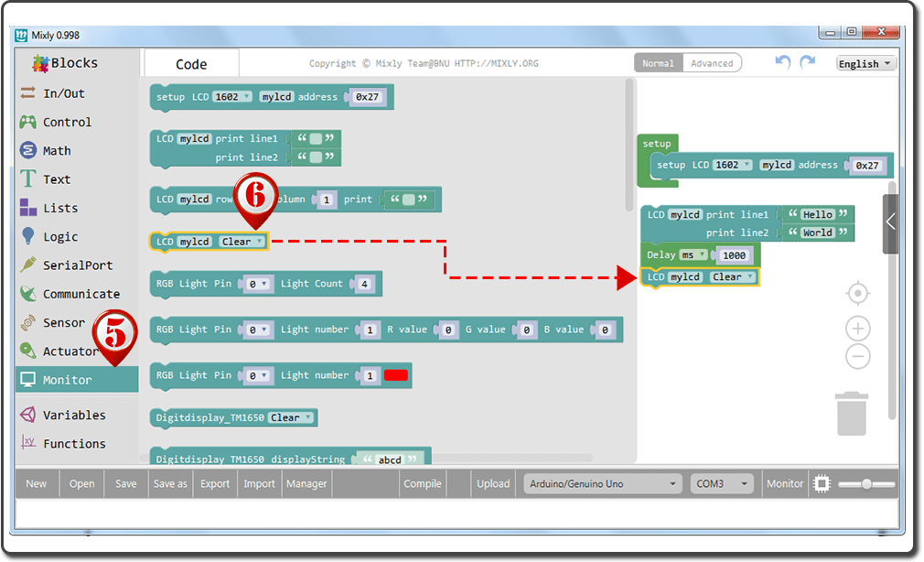Click the Mixly app icon in title bar
The height and width of the screenshot is (562, 924).
coord(21,35)
